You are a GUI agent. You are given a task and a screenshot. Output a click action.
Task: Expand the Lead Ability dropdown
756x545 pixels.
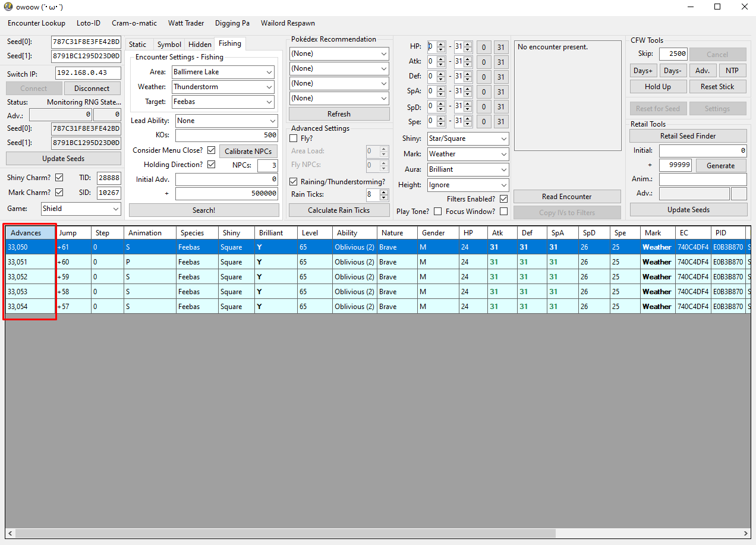(x=226, y=121)
